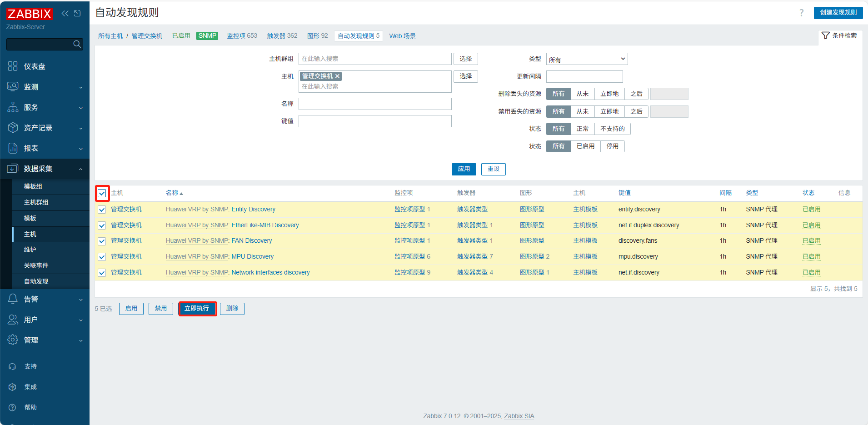The width and height of the screenshot is (868, 425).
Task: Expand the 用户 menu chevron
Action: point(81,320)
